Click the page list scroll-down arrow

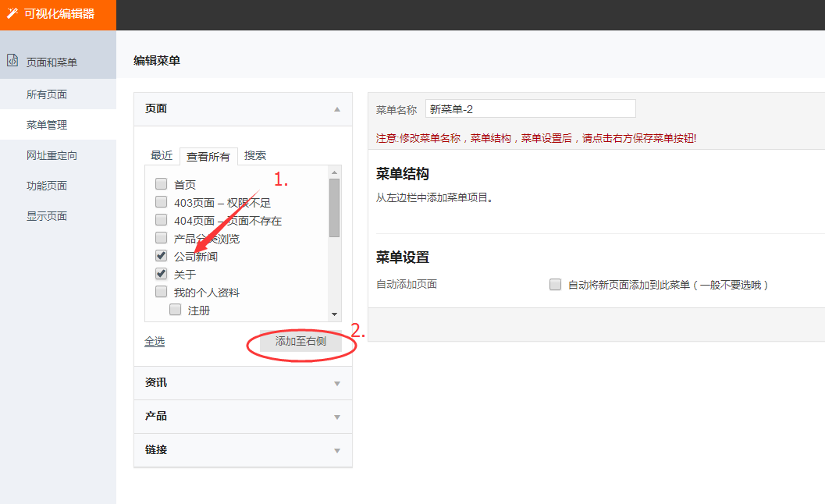click(x=334, y=314)
